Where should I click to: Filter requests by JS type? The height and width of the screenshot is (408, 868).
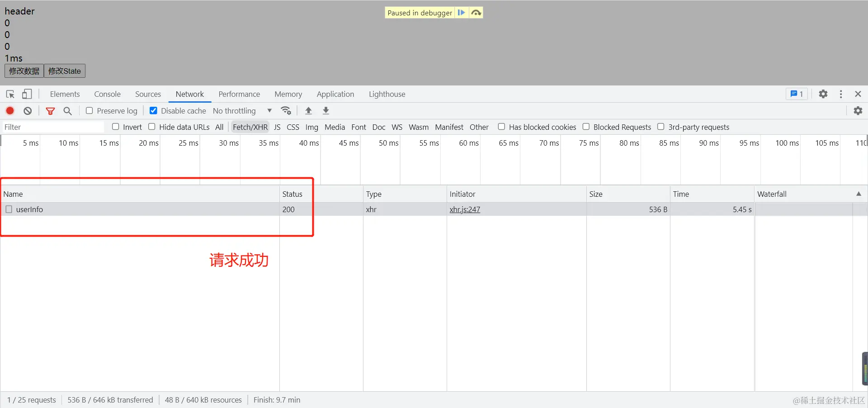277,127
